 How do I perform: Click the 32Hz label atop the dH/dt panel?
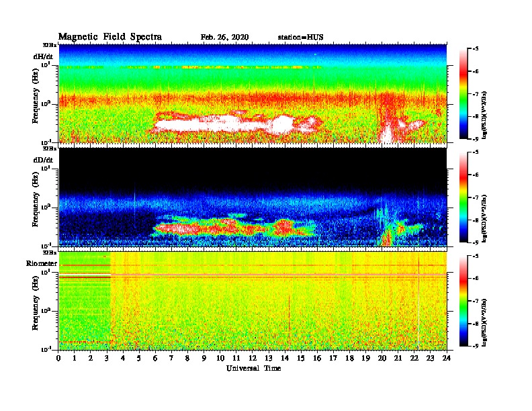coord(49,45)
